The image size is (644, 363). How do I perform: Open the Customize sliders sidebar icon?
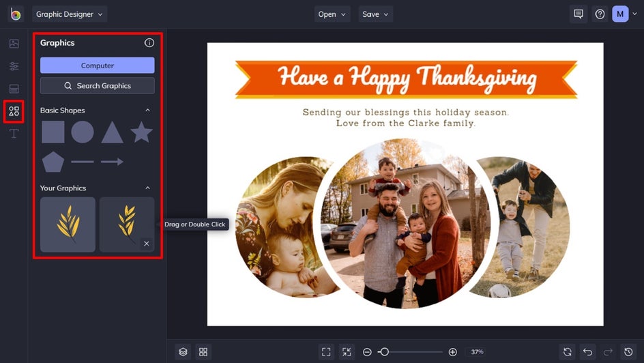14,66
